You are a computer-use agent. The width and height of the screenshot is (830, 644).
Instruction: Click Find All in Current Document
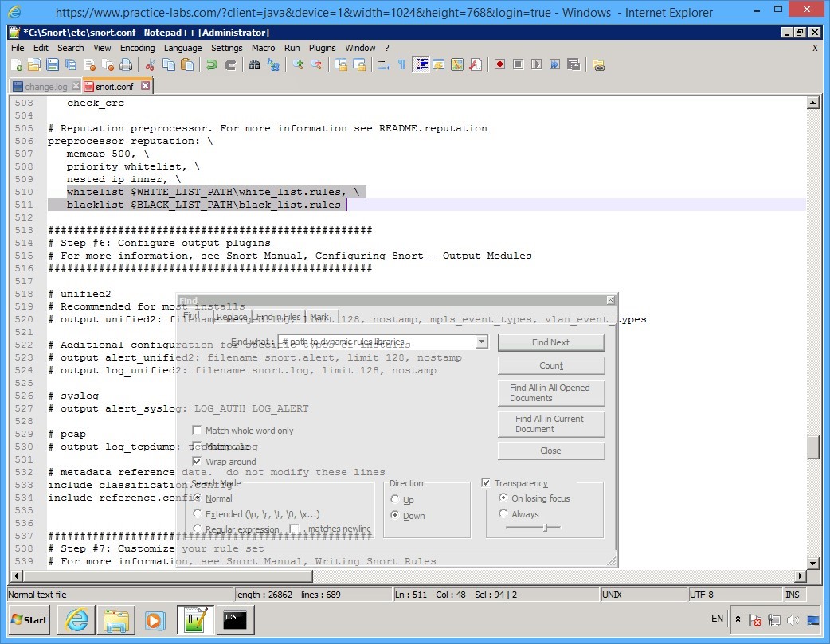pos(551,423)
